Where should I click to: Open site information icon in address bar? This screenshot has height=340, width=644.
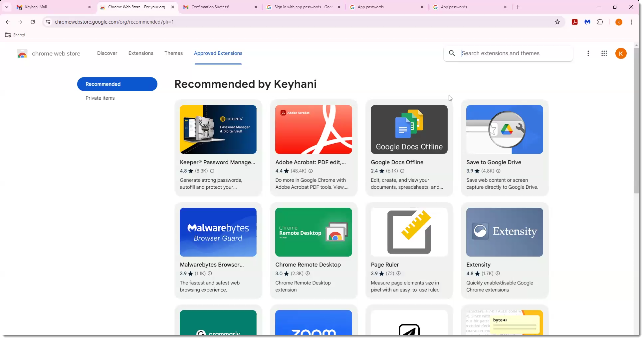[x=48, y=22]
